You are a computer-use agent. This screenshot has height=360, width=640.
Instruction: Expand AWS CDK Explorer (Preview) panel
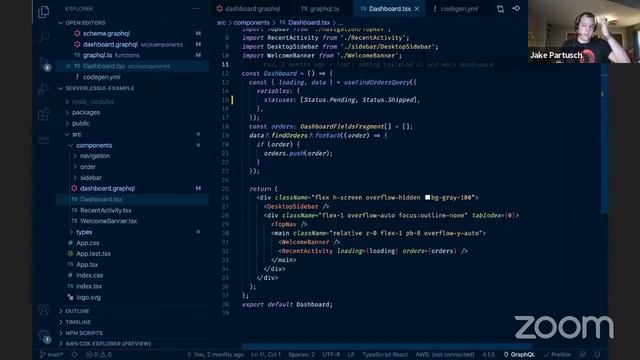[108, 344]
